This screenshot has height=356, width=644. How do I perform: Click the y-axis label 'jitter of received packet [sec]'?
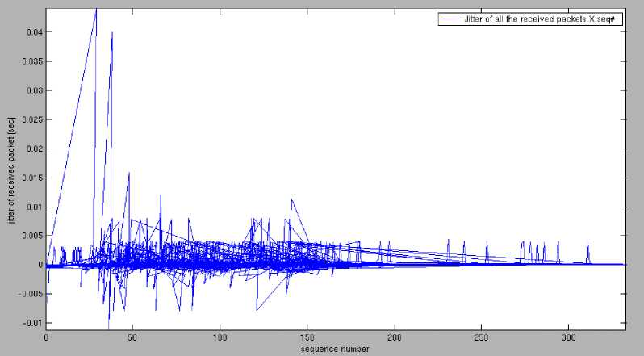tap(11, 170)
